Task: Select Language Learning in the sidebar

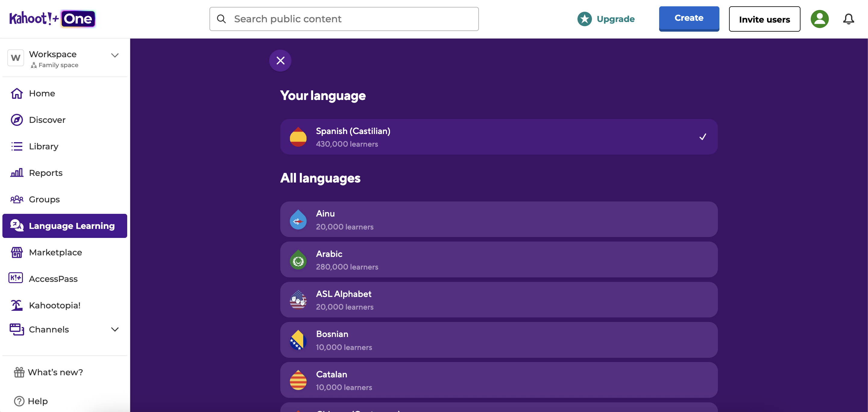Action: [65, 226]
